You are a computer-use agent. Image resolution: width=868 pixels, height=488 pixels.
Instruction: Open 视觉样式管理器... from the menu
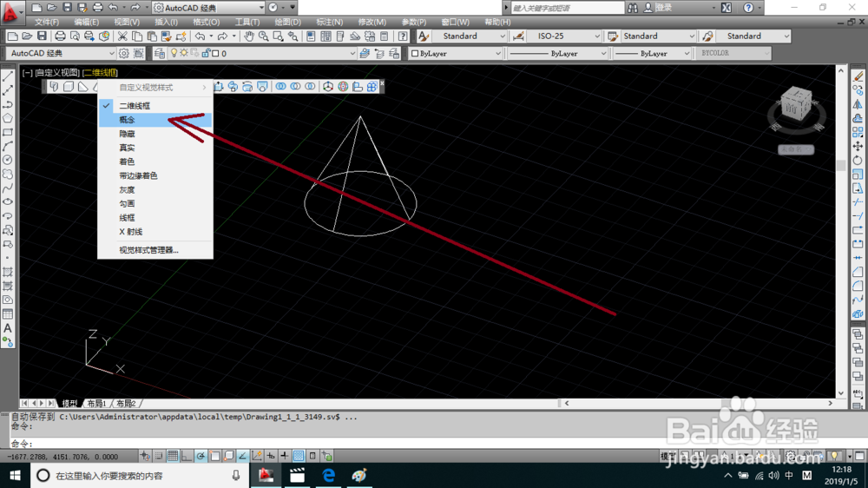click(x=155, y=250)
